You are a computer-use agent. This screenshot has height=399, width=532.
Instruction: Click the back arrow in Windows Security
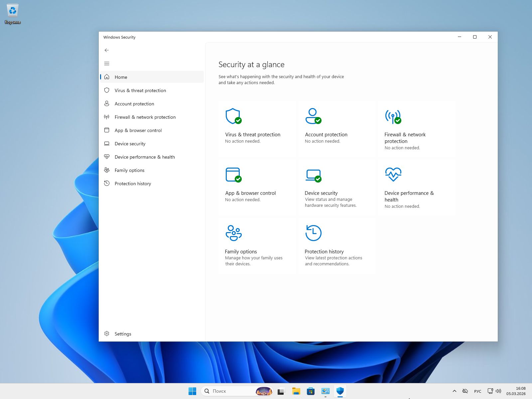pyautogui.click(x=107, y=50)
